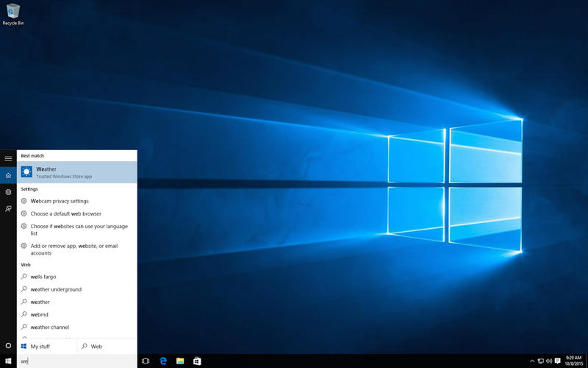588x368 pixels.
Task: Open the Weather app best match
Action: [x=76, y=172]
